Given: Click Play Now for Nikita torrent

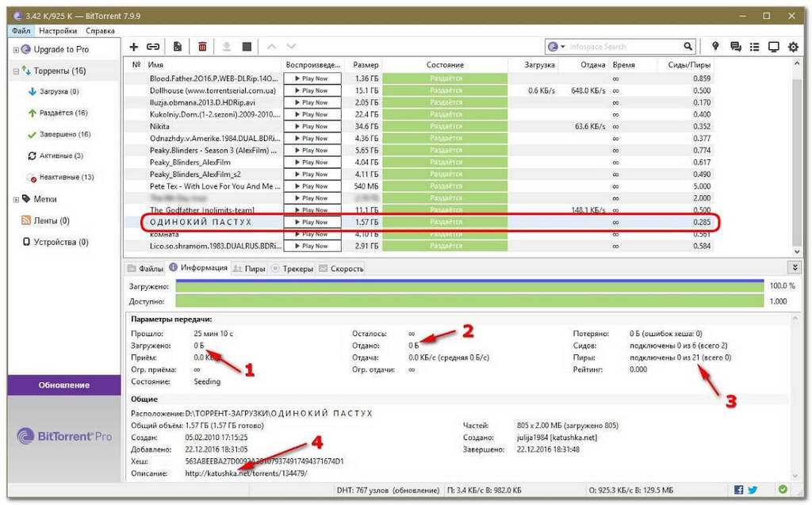Looking at the screenshot, I should pos(312,126).
